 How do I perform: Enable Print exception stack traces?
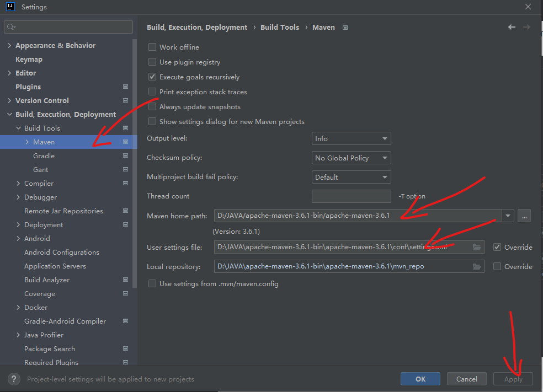pos(152,92)
